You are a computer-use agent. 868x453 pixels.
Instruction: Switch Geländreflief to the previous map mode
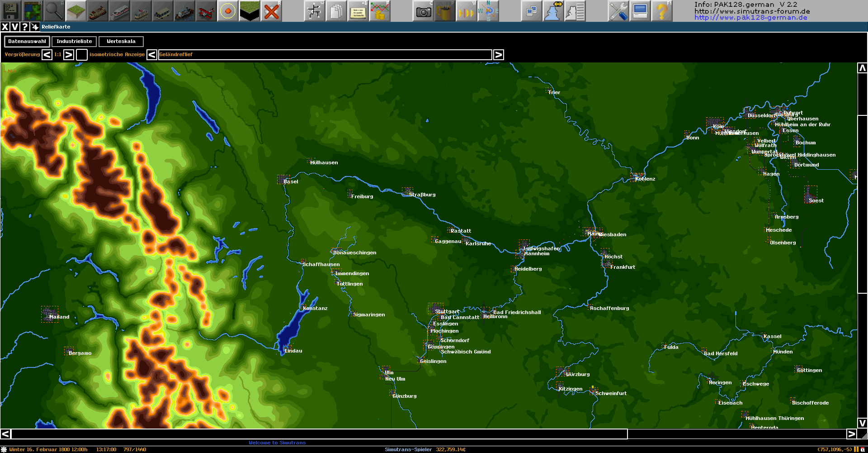pos(152,55)
